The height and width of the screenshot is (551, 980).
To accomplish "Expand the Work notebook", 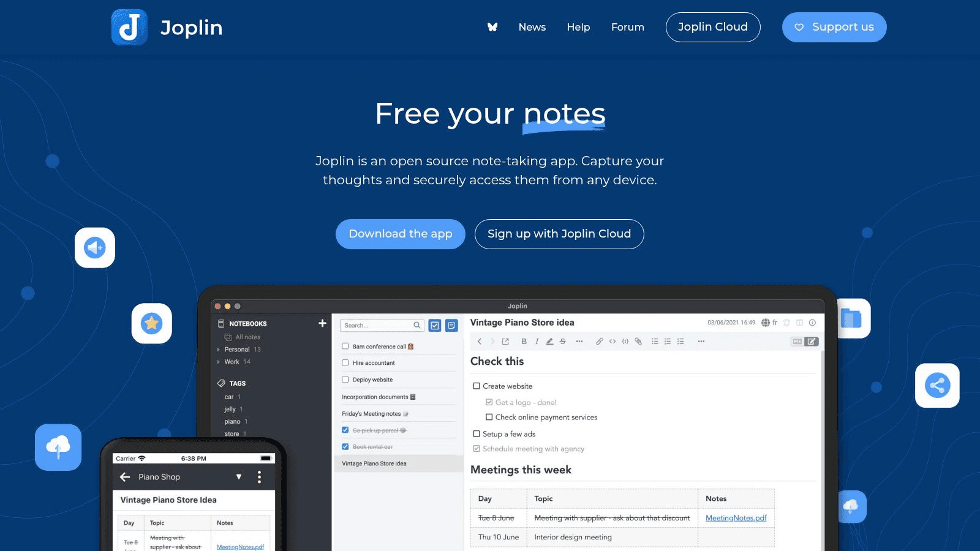I will [218, 362].
